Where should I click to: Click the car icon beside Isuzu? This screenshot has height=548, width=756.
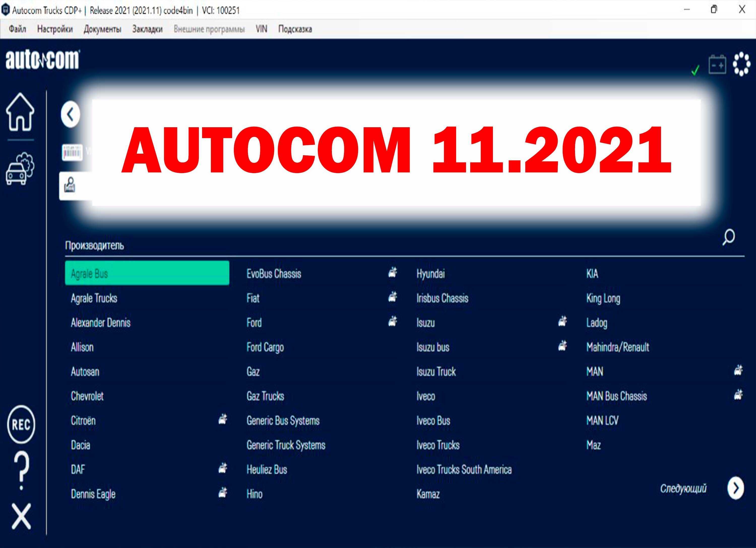(x=563, y=321)
